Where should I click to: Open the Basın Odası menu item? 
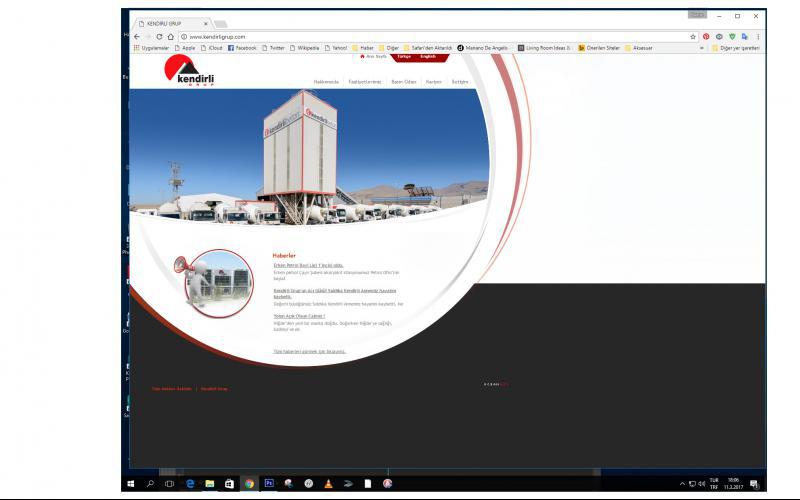click(404, 82)
